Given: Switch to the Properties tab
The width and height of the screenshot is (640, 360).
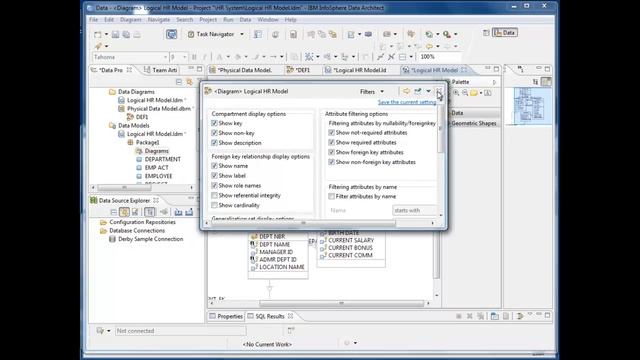Looking at the screenshot, I should click(226, 316).
